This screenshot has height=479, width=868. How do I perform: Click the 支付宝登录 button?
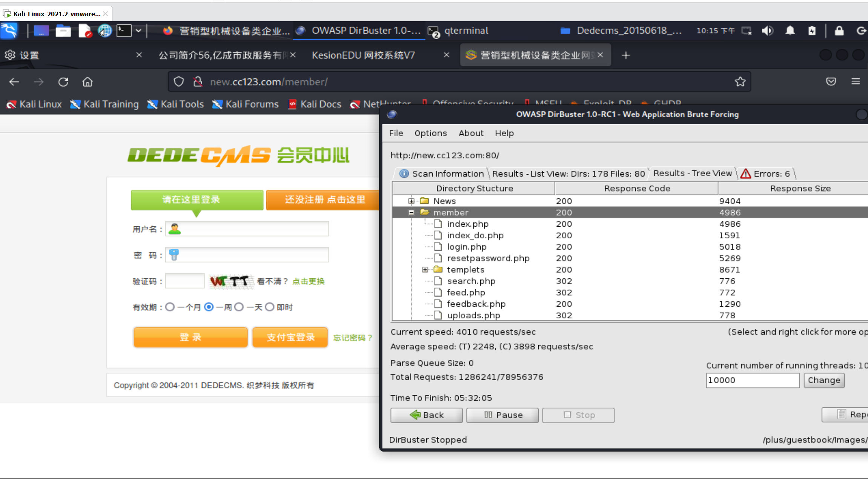pos(290,337)
